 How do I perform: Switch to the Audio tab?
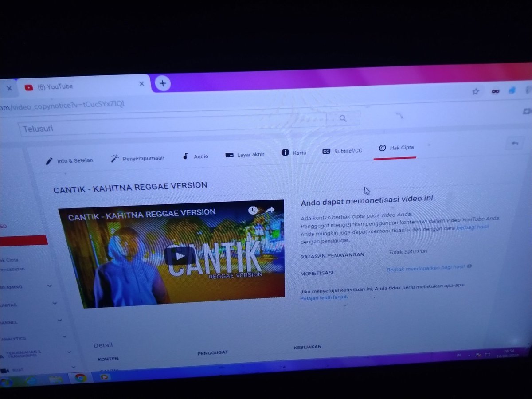[x=195, y=156]
